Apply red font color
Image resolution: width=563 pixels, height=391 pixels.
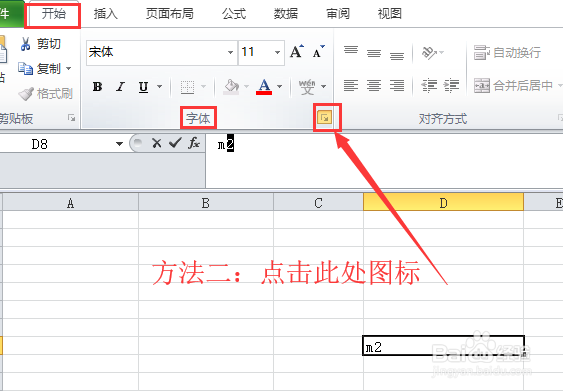click(264, 87)
